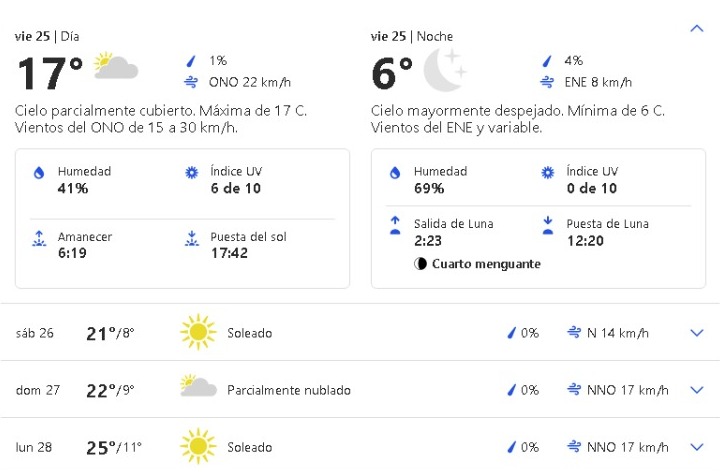Select the lun 28 date label
The width and height of the screenshot is (720, 472).
coord(34,447)
